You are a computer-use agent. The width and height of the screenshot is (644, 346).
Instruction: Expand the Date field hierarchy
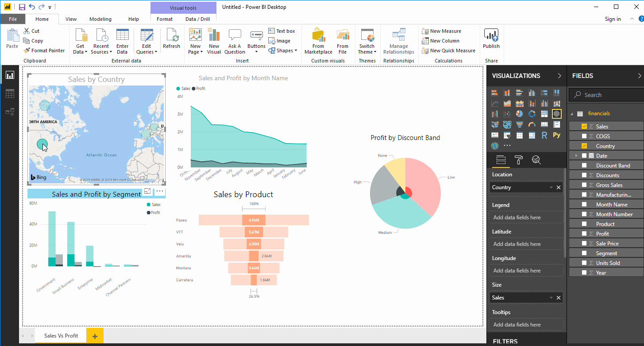pyautogui.click(x=576, y=156)
